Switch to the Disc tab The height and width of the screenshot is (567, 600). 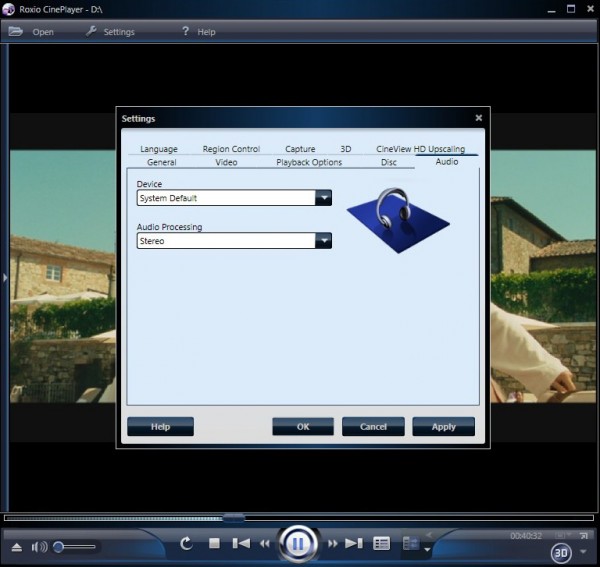[388, 162]
